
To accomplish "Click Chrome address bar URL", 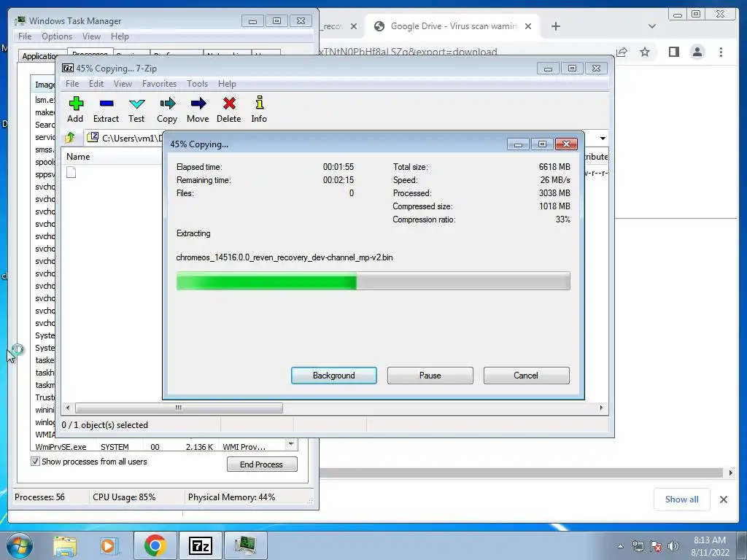I will click(407, 52).
